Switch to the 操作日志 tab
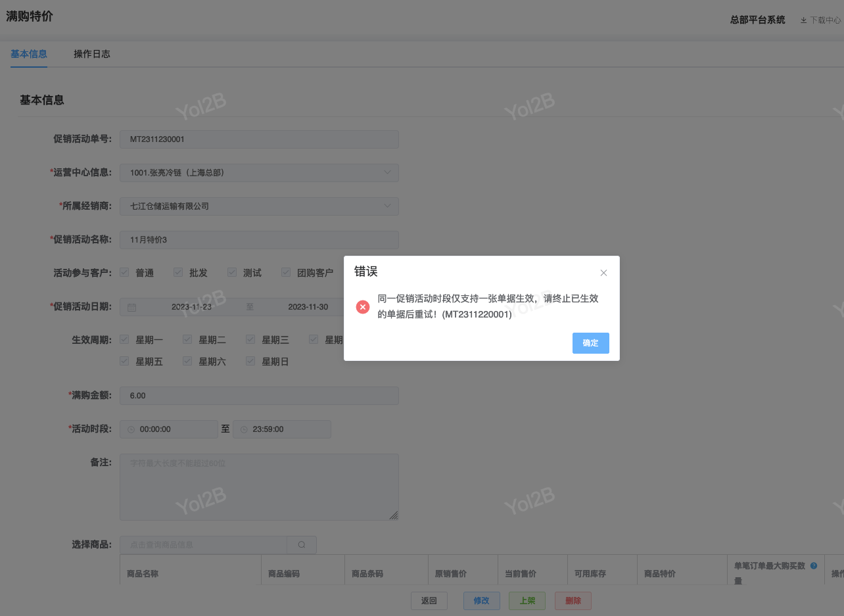Image resolution: width=844 pixels, height=616 pixels. pos(92,54)
